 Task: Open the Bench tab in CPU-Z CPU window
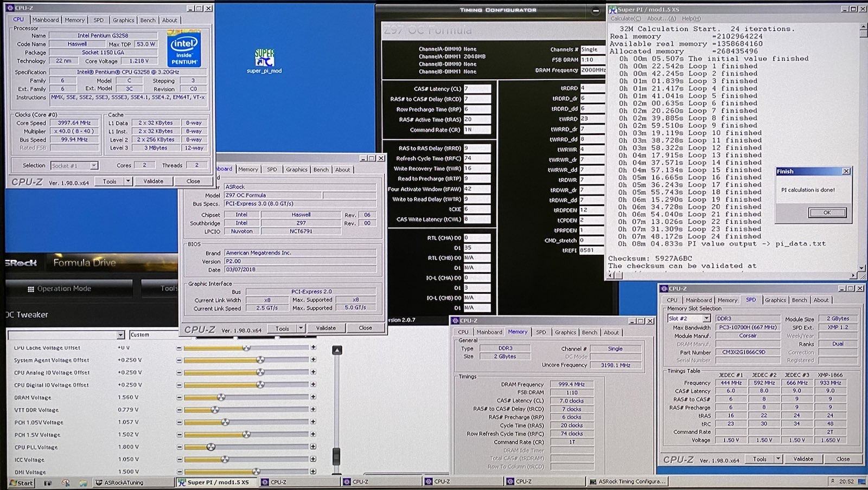tap(148, 20)
